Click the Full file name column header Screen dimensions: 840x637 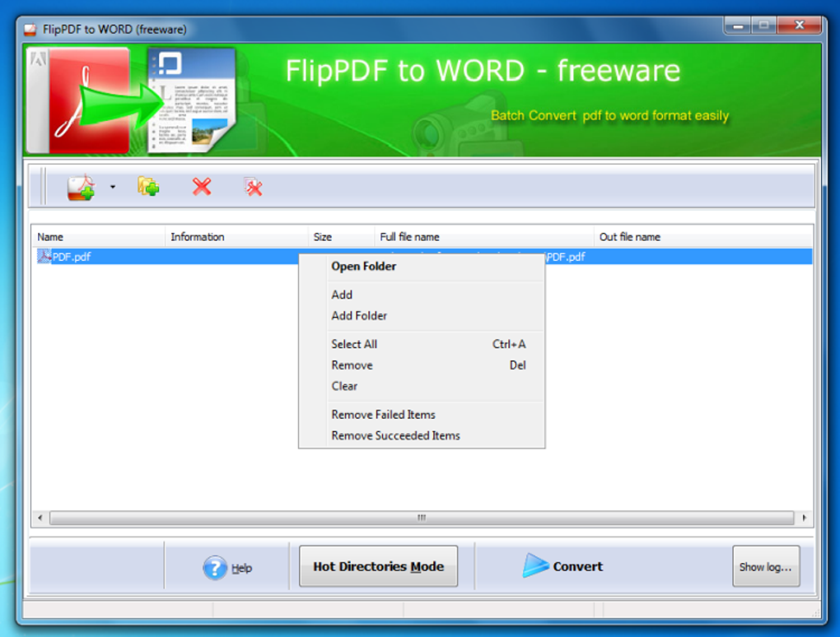click(x=483, y=237)
